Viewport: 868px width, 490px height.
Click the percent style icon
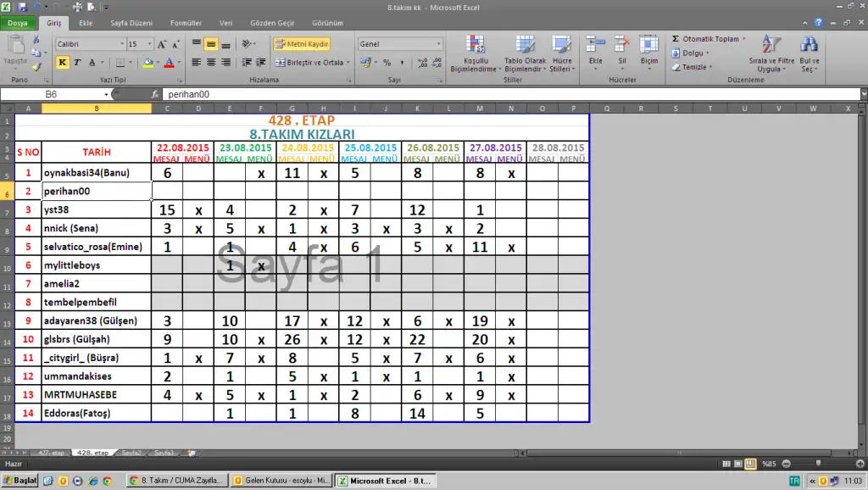pyautogui.click(x=387, y=63)
